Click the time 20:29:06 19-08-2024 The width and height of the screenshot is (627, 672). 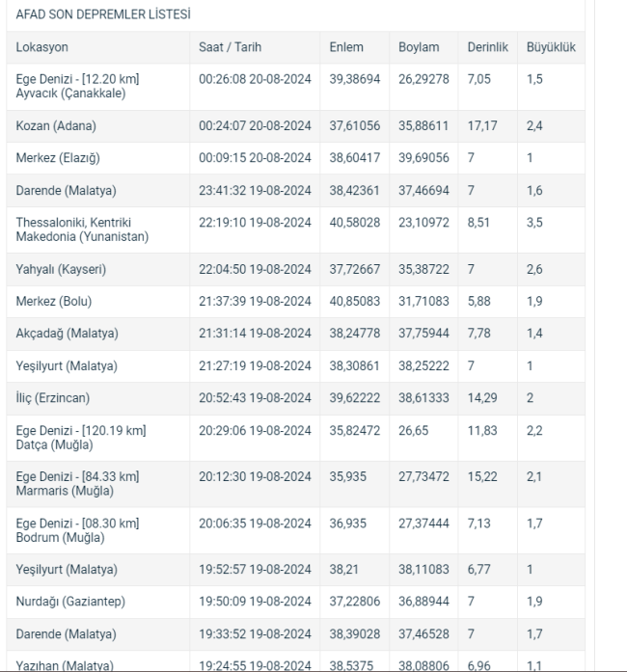255,431
